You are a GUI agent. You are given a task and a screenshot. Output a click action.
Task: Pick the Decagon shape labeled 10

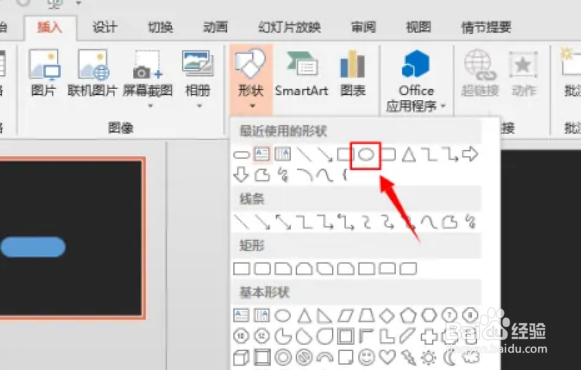point(241,336)
